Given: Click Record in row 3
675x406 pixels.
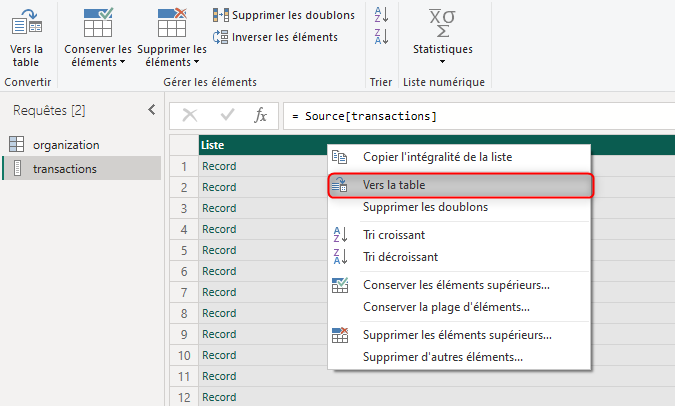Looking at the screenshot, I should 219,208.
